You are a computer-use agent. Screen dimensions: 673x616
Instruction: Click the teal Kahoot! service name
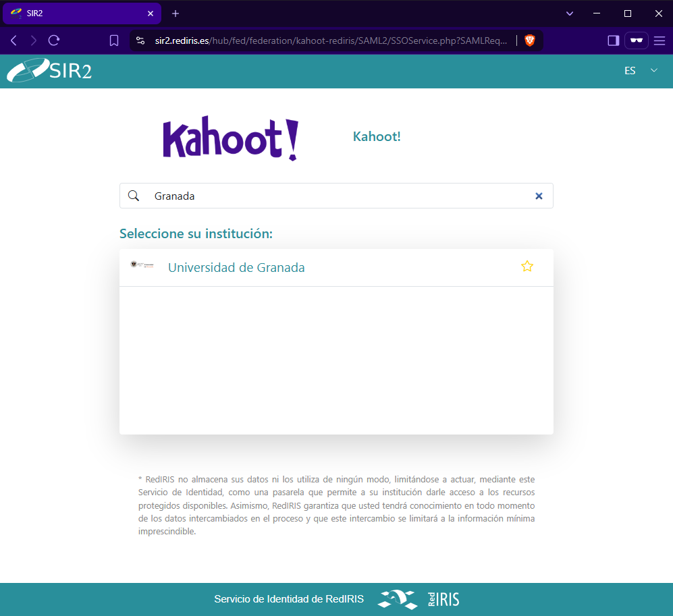[377, 136]
